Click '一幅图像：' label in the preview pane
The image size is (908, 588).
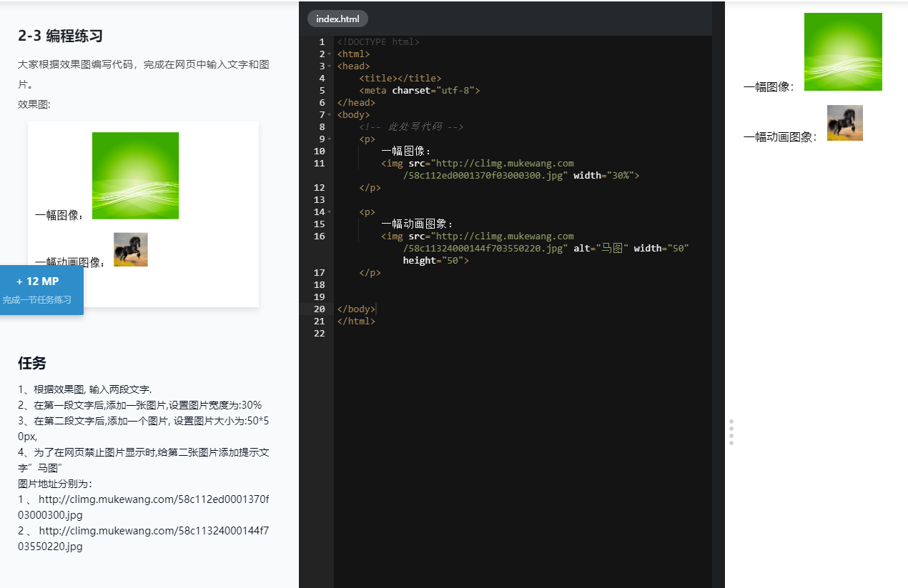pos(769,86)
